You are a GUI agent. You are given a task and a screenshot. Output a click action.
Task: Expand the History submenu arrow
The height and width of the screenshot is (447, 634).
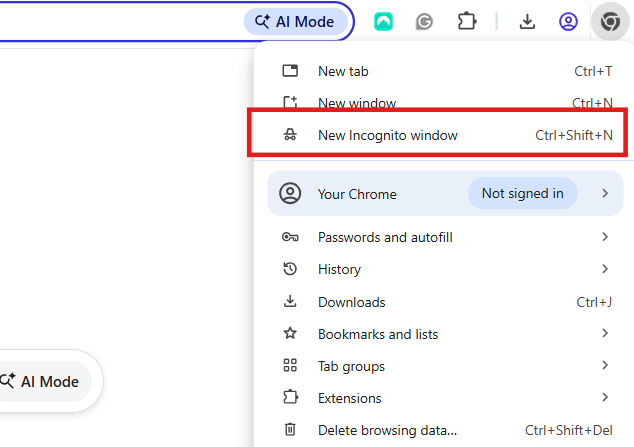pyautogui.click(x=605, y=269)
